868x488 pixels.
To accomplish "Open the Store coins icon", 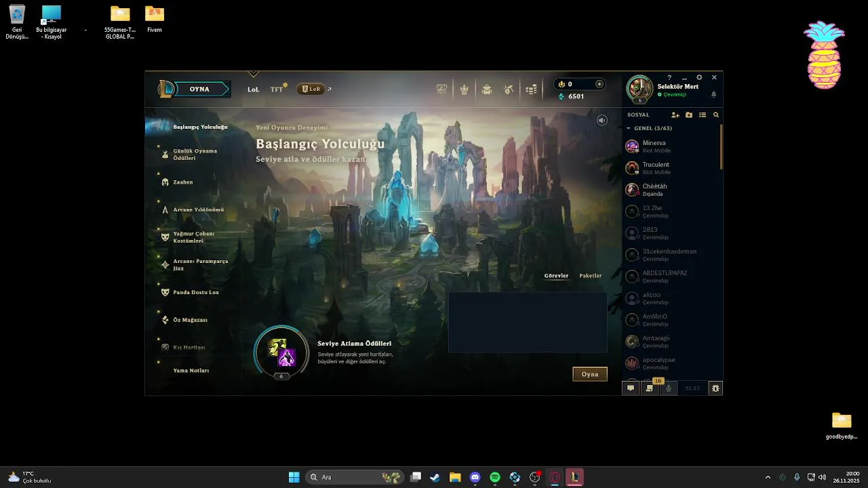I will tap(532, 89).
